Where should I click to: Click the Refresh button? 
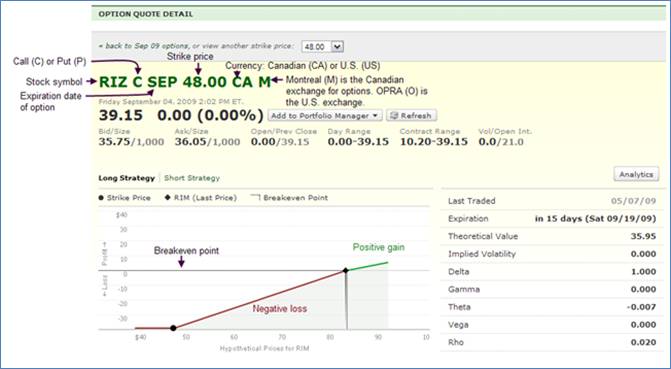coord(411,116)
